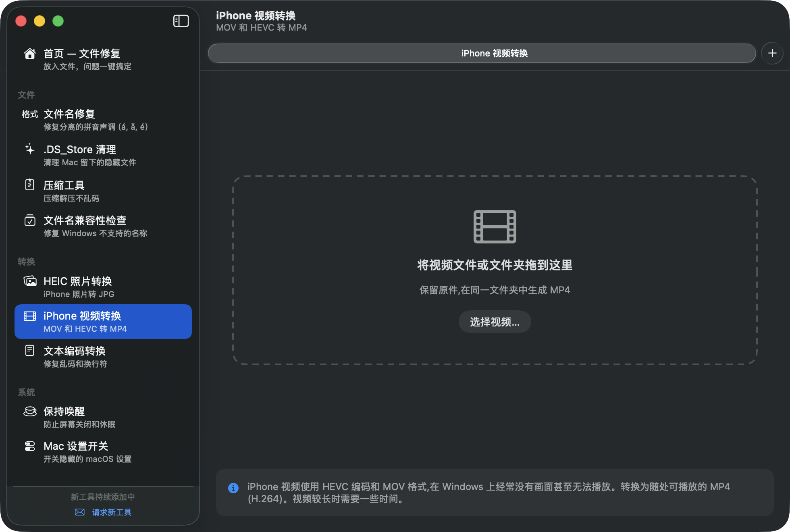Click the film strip icon in sidebar

click(30, 316)
